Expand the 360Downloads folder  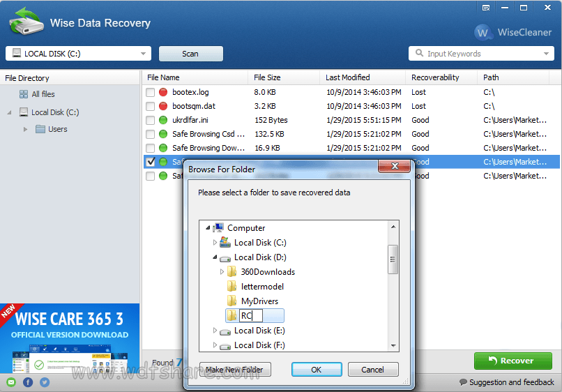click(x=222, y=272)
